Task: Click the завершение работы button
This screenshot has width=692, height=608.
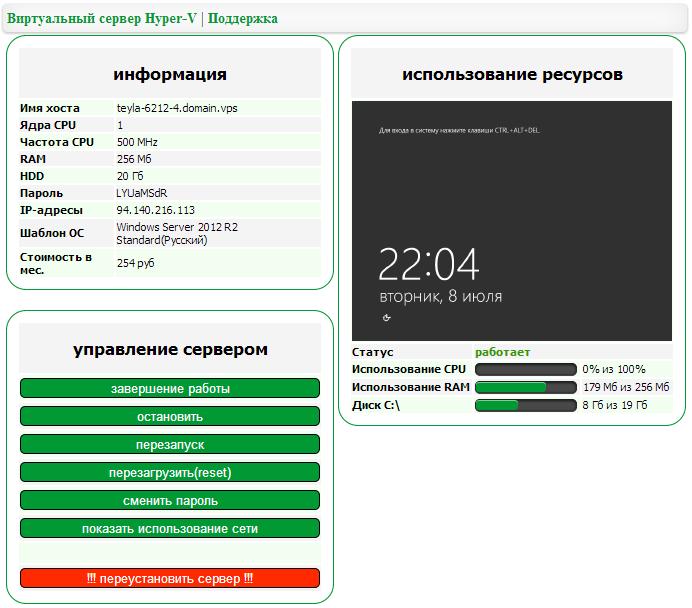Action: [x=170, y=388]
